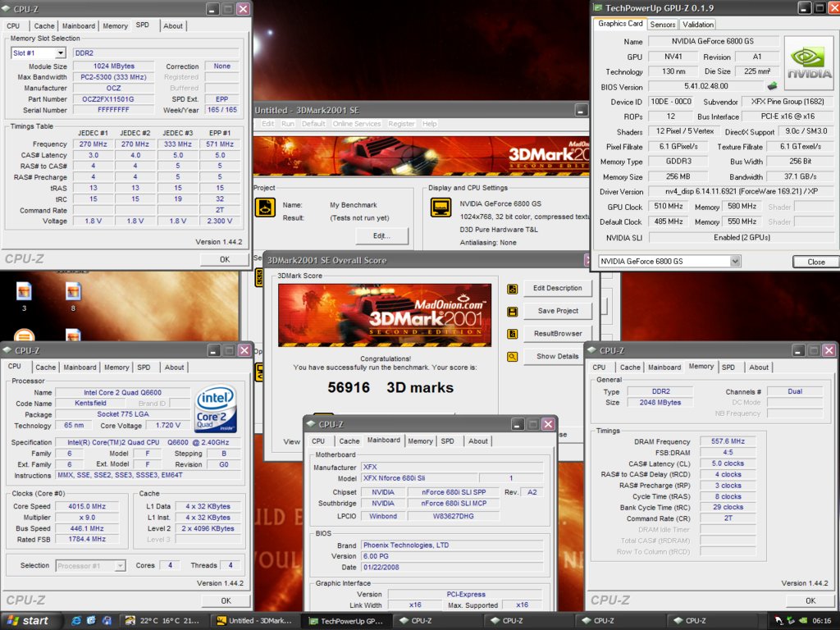Image resolution: width=840 pixels, height=630 pixels.
Task: Click the Edit Description button
Action: click(x=557, y=288)
